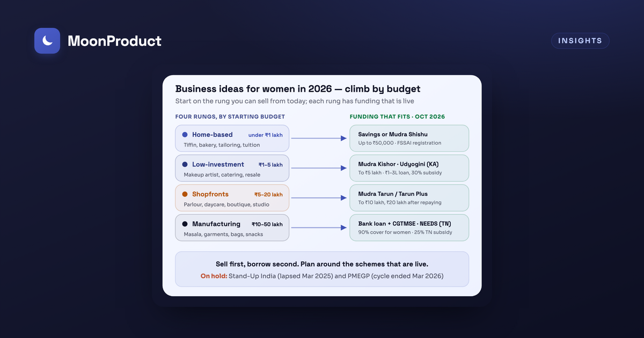Viewport: 644px width, 338px height.
Task: Click the MoonProduct brand name text
Action: point(114,41)
